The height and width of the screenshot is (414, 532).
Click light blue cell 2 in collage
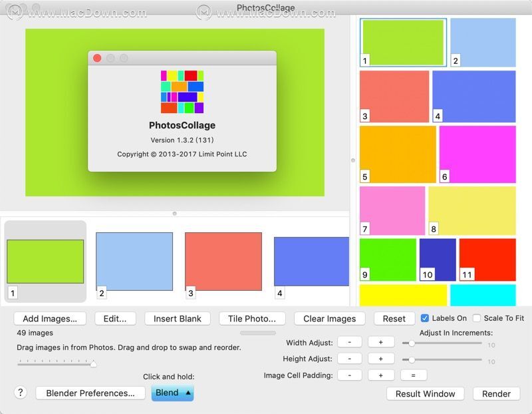click(x=483, y=43)
